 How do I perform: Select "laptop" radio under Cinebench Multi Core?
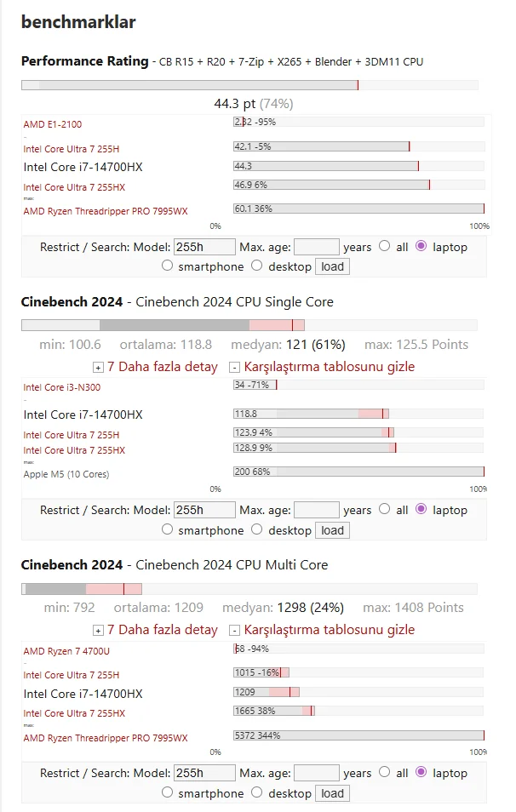coord(421,773)
